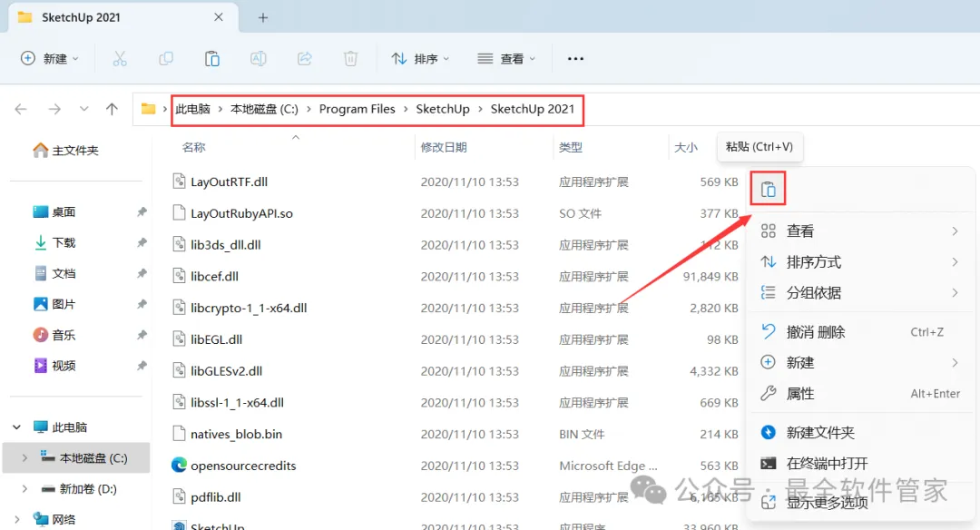980x530 pixels.
Task: Open 文档 in the sidebar
Action: pyautogui.click(x=54, y=273)
